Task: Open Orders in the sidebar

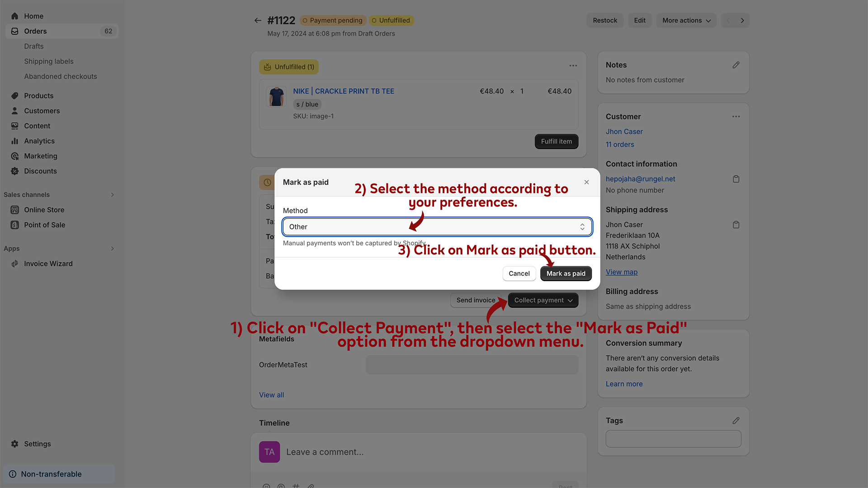Action: (x=62, y=31)
